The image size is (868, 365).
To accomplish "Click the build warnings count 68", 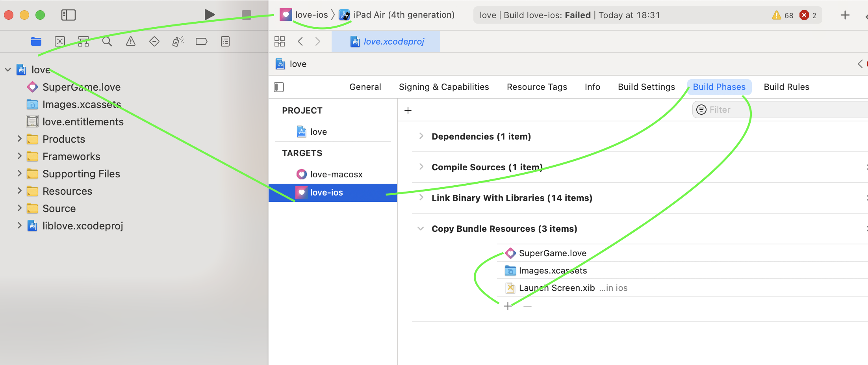I will point(783,15).
